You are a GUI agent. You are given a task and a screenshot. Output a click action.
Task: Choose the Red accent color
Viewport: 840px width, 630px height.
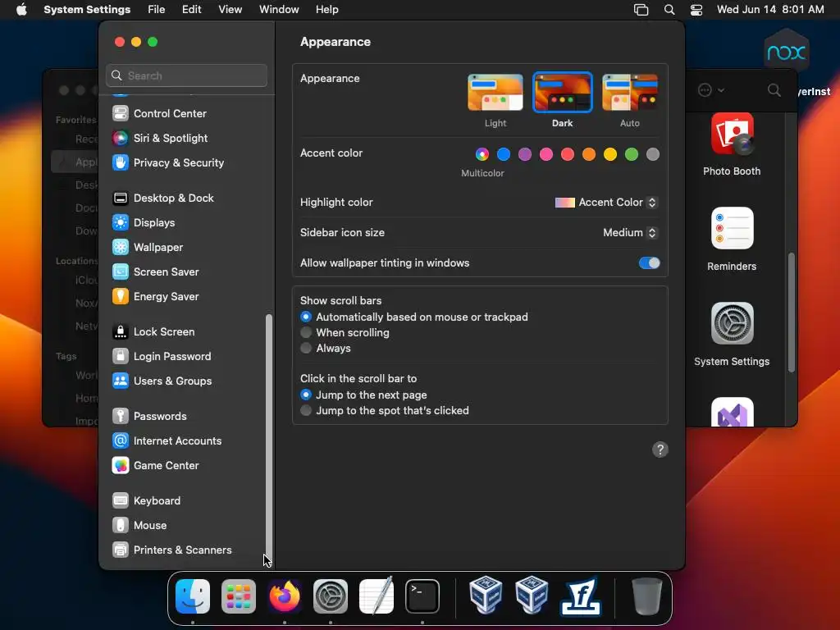point(568,154)
